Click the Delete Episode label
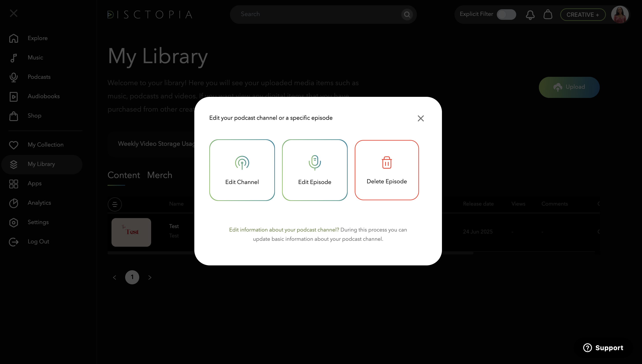 point(387,182)
